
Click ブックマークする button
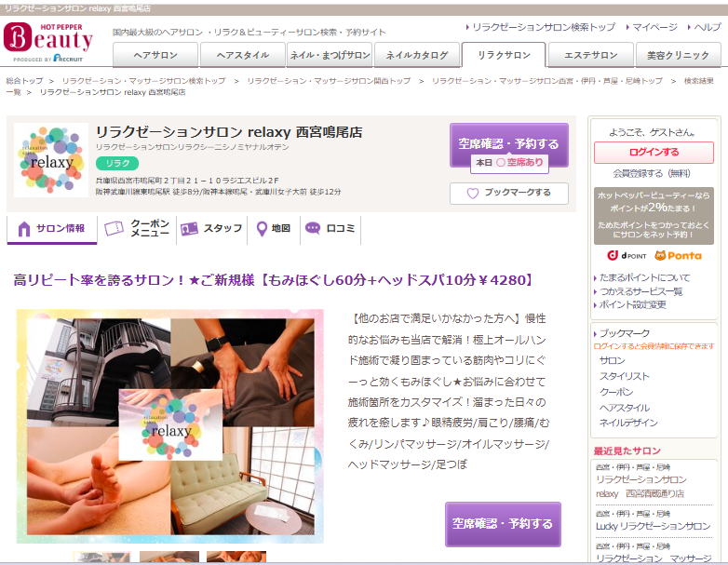(509, 193)
